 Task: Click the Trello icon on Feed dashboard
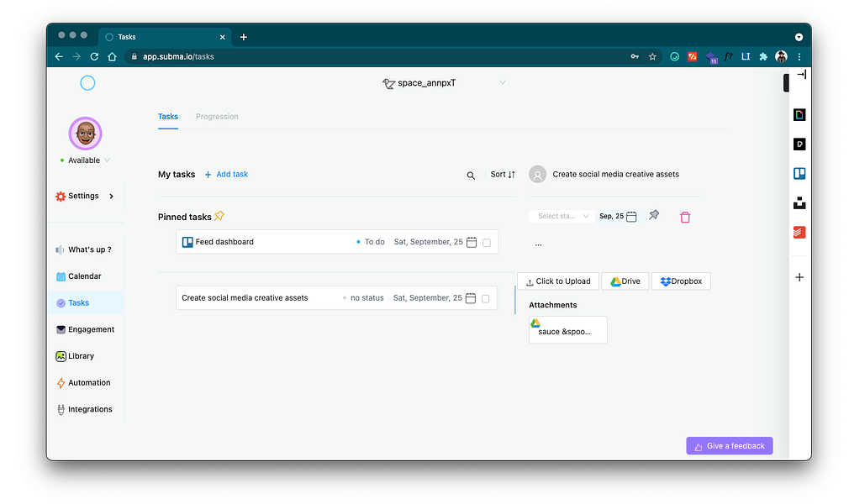(187, 242)
